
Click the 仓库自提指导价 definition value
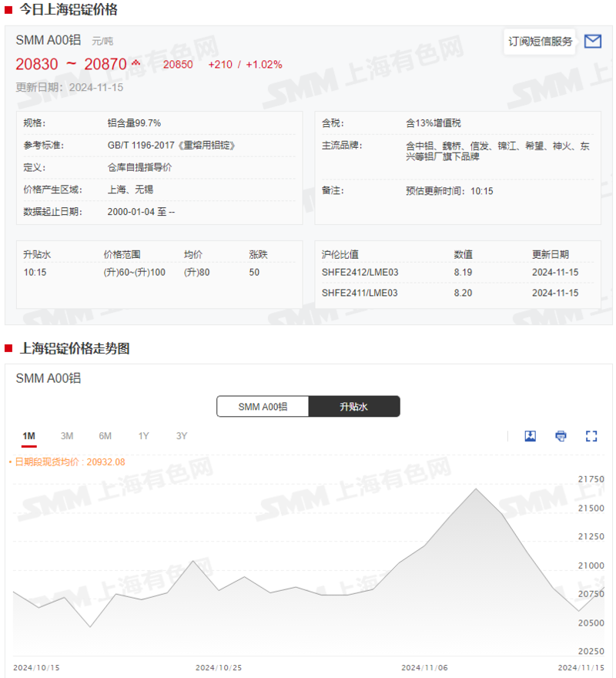click(139, 167)
